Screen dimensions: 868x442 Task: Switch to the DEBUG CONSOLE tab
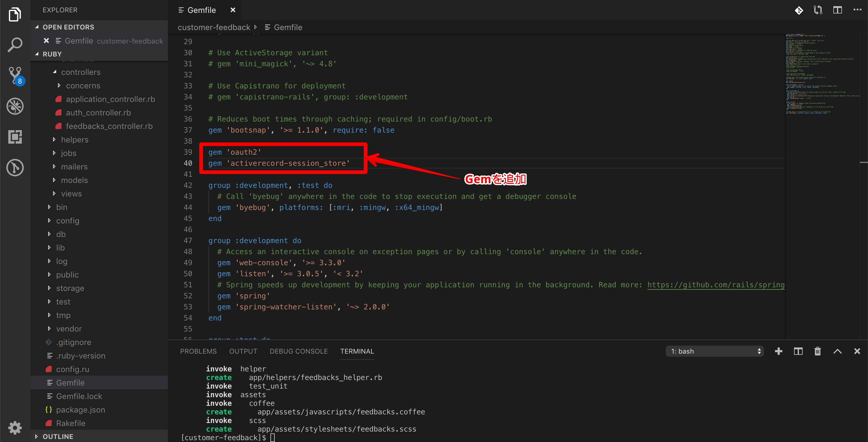click(x=299, y=351)
